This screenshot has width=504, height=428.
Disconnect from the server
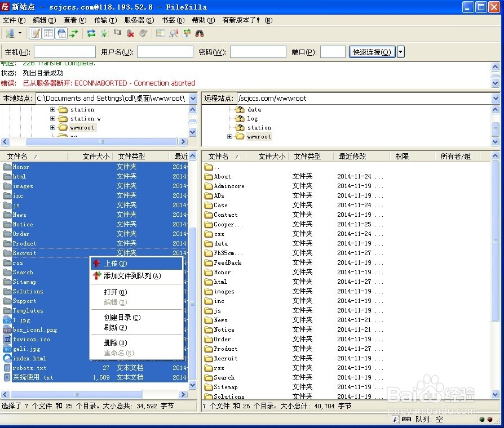130,34
